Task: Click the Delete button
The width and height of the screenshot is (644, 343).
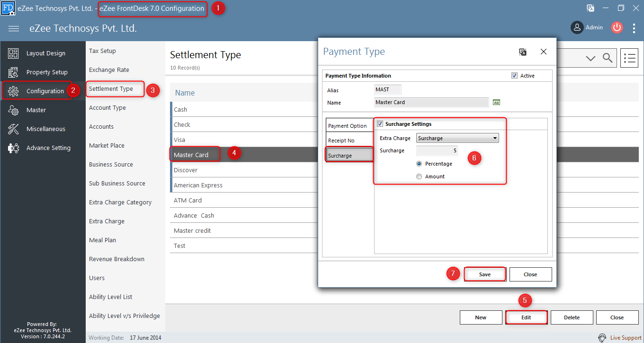Action: (x=572, y=317)
